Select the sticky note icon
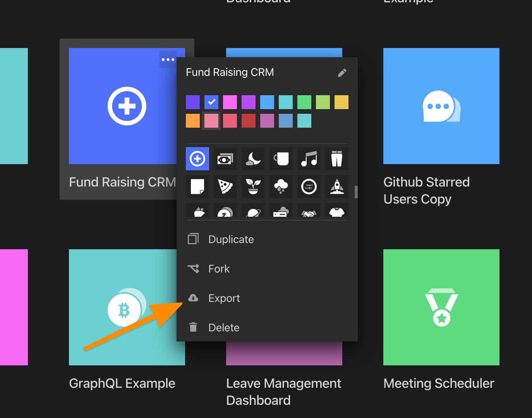The width and height of the screenshot is (532, 418). 197,187
